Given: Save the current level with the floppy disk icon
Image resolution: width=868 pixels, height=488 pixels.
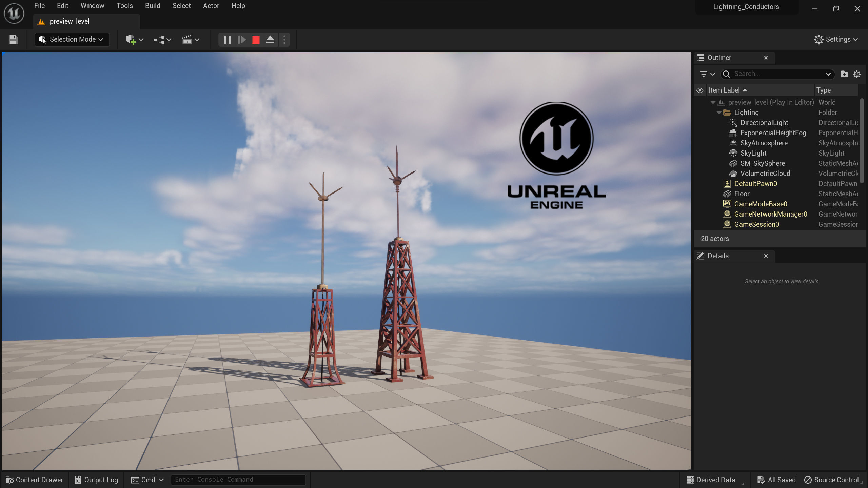Looking at the screenshot, I should pyautogui.click(x=13, y=40).
